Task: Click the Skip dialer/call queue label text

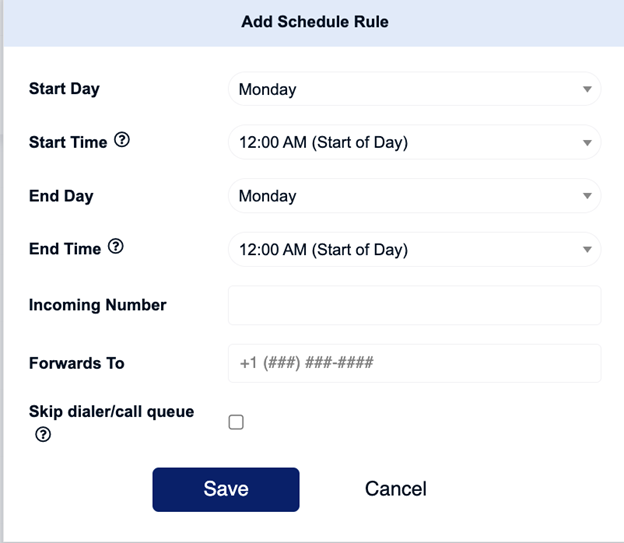Action: (111, 412)
